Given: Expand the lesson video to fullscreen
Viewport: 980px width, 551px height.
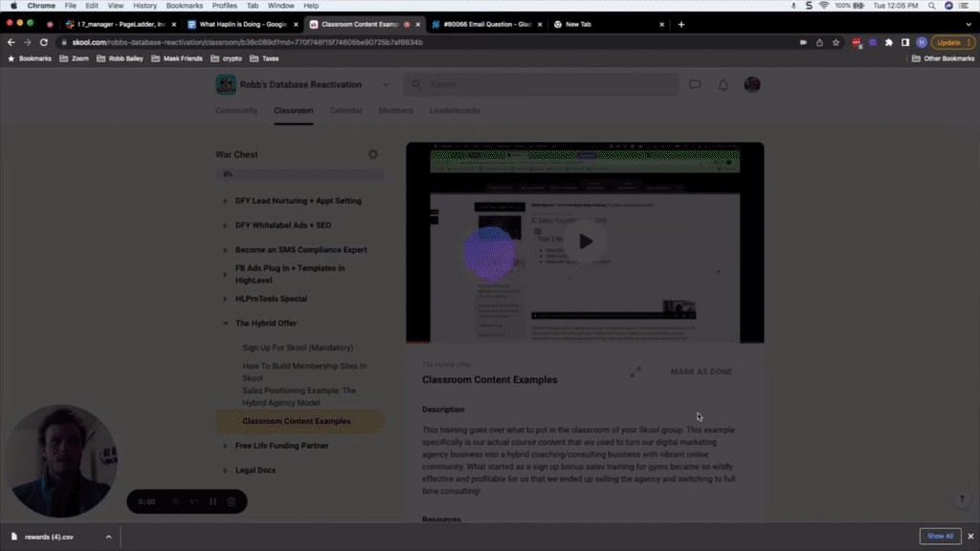Looking at the screenshot, I should pyautogui.click(x=635, y=372).
